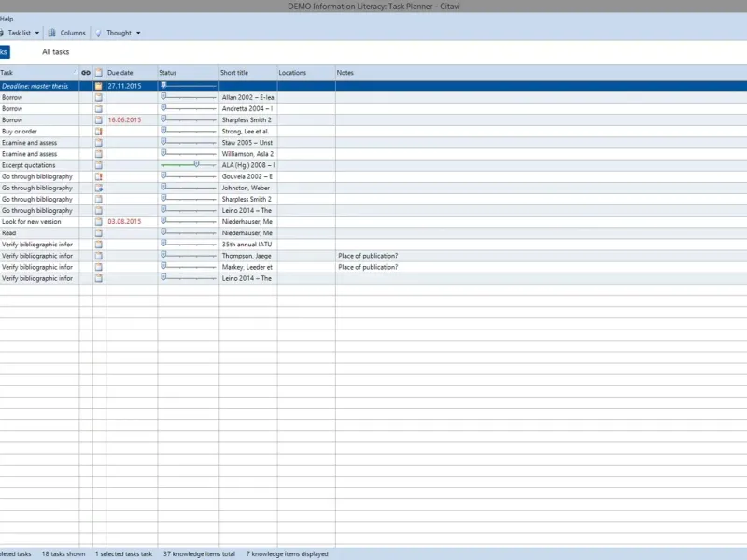747x560 pixels.
Task: Click note in Thompson, Jaege row
Action: tap(368, 256)
